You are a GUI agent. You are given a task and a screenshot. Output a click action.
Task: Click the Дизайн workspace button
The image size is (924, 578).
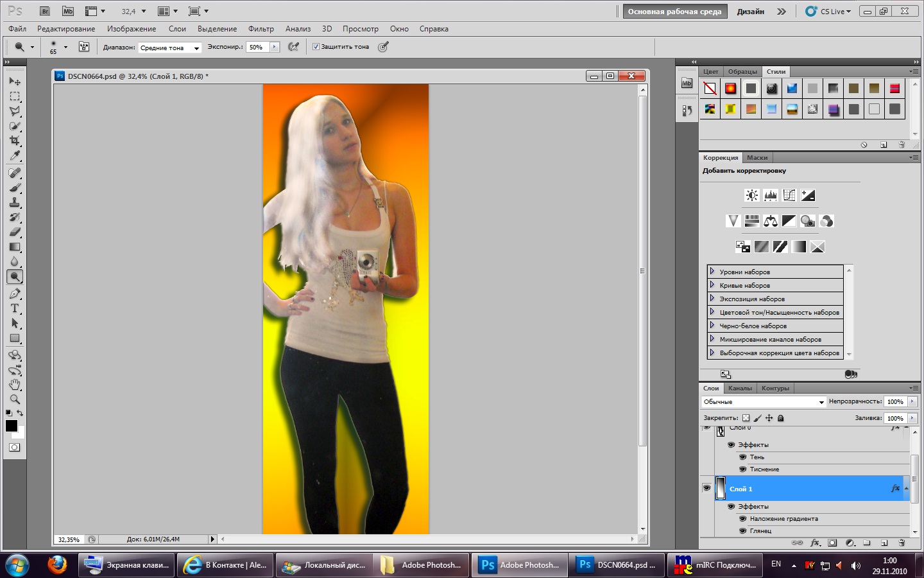pyautogui.click(x=750, y=12)
